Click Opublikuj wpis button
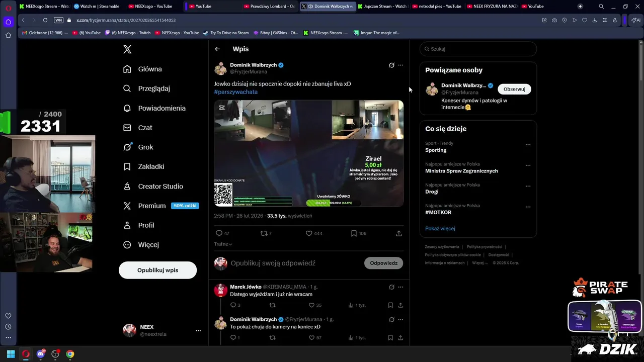The height and width of the screenshot is (362, 644). 157,270
